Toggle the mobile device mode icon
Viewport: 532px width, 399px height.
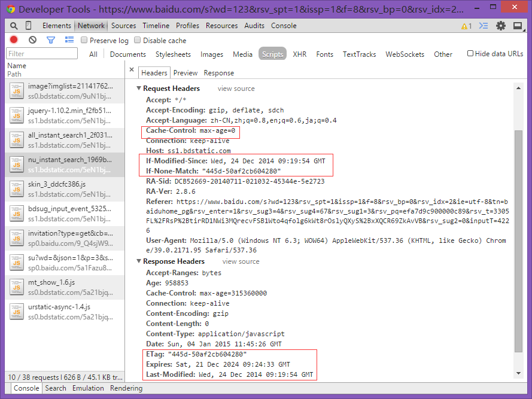(29, 26)
